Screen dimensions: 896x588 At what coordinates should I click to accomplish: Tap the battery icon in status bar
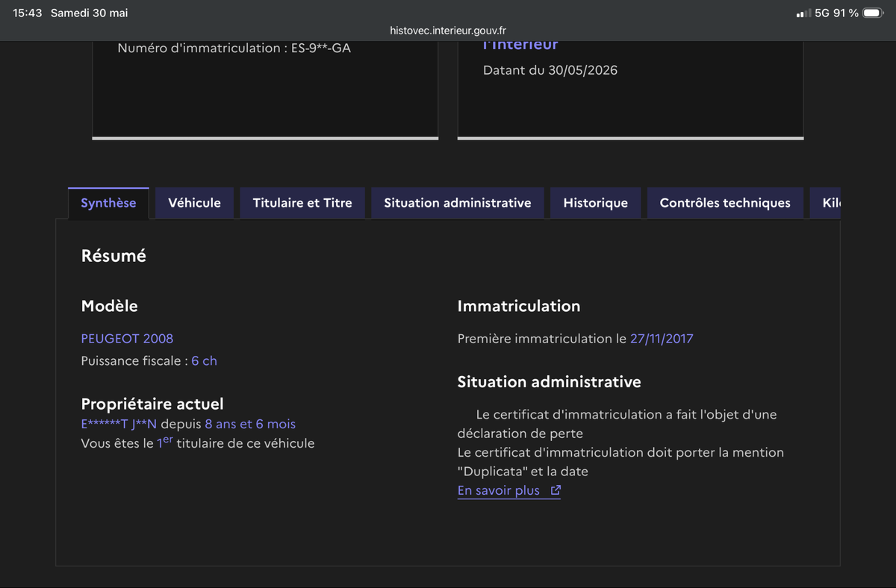click(873, 13)
